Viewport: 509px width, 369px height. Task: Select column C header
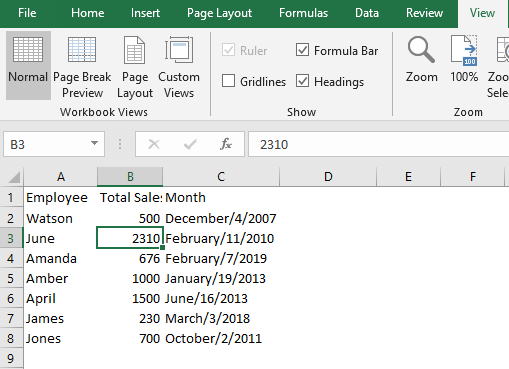221,177
